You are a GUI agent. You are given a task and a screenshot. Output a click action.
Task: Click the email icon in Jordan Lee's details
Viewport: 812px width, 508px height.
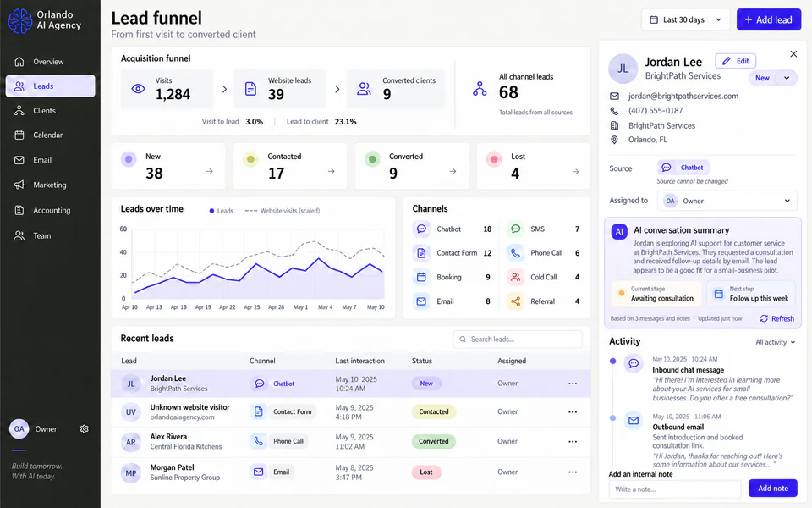point(614,96)
